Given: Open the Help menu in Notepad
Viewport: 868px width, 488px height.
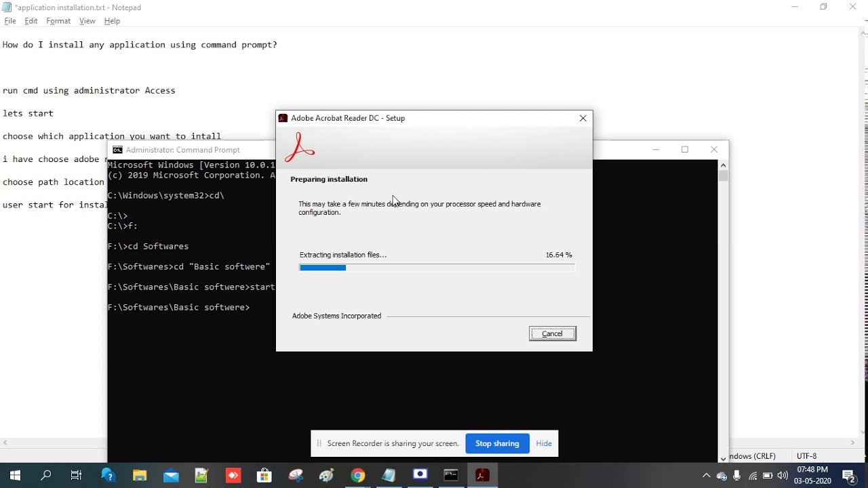Looking at the screenshot, I should (112, 21).
